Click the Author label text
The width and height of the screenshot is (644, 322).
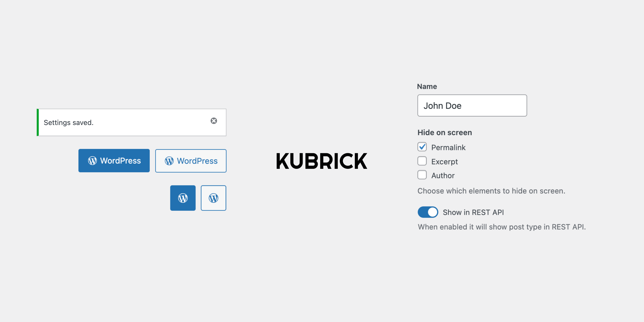443,176
